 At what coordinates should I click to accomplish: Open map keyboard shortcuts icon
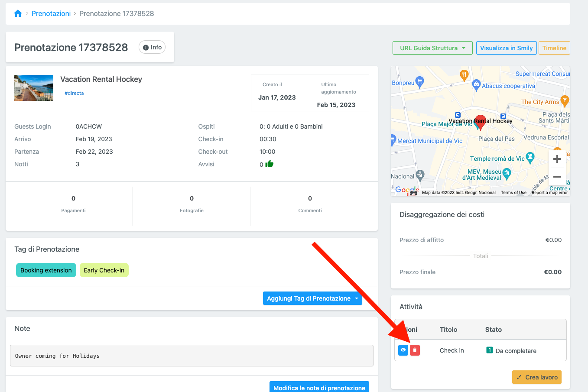(x=413, y=193)
